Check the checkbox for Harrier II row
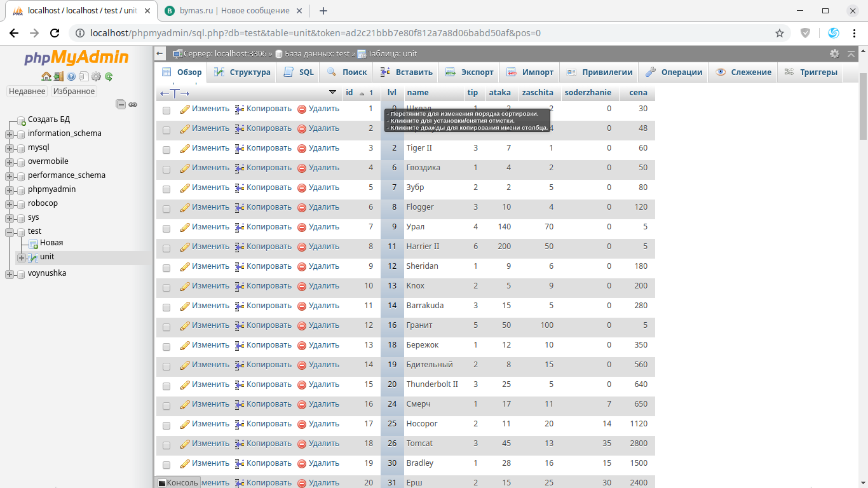868x488 pixels. 166,248
